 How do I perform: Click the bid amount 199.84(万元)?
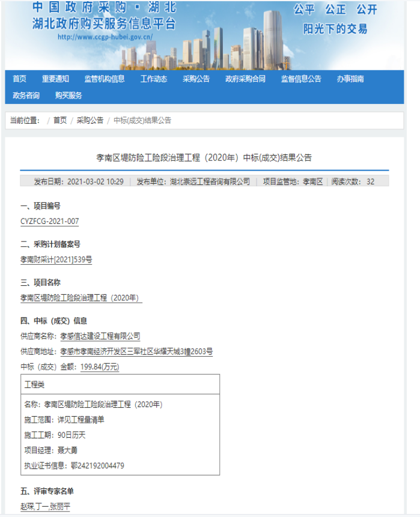pos(100,367)
